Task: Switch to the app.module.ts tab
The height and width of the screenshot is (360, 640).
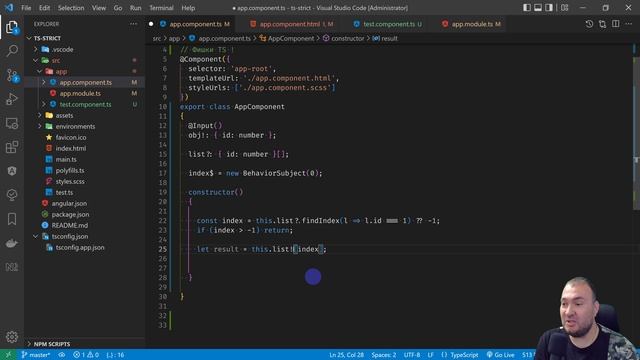Action: point(471,24)
